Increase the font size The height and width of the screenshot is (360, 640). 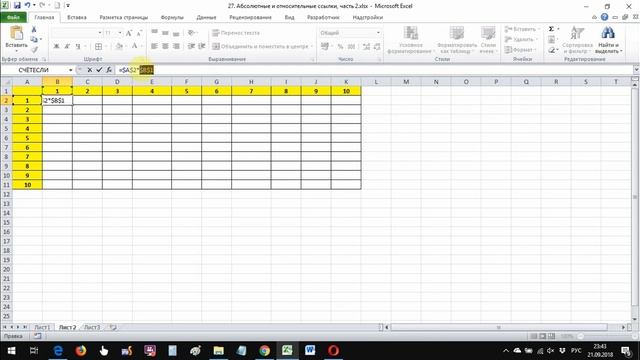pyautogui.click(x=129, y=33)
